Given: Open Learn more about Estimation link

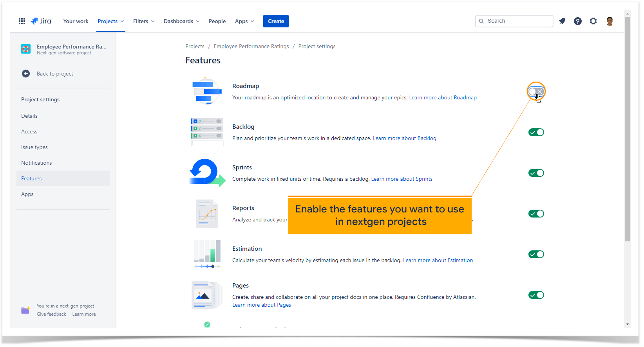Looking at the screenshot, I should 438,260.
